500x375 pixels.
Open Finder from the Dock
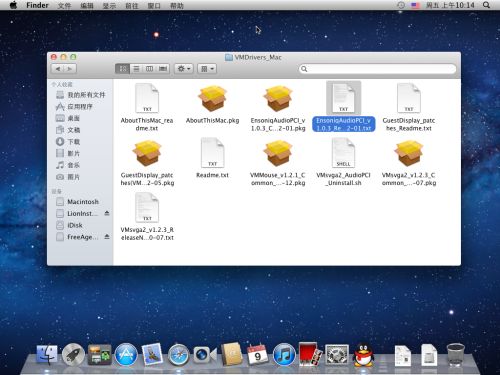47,354
